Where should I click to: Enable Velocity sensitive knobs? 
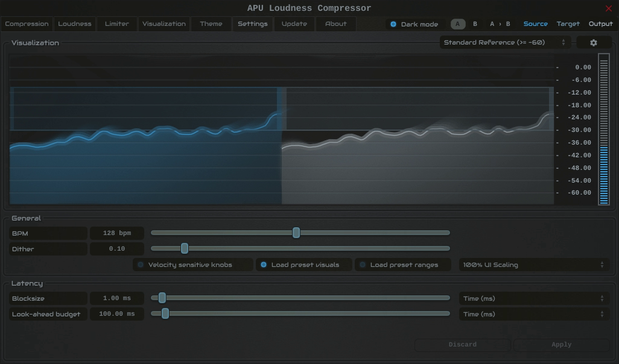click(192, 265)
